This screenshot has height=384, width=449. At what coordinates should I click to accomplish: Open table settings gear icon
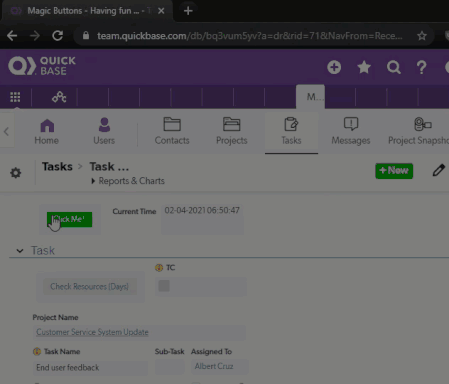[x=16, y=173]
